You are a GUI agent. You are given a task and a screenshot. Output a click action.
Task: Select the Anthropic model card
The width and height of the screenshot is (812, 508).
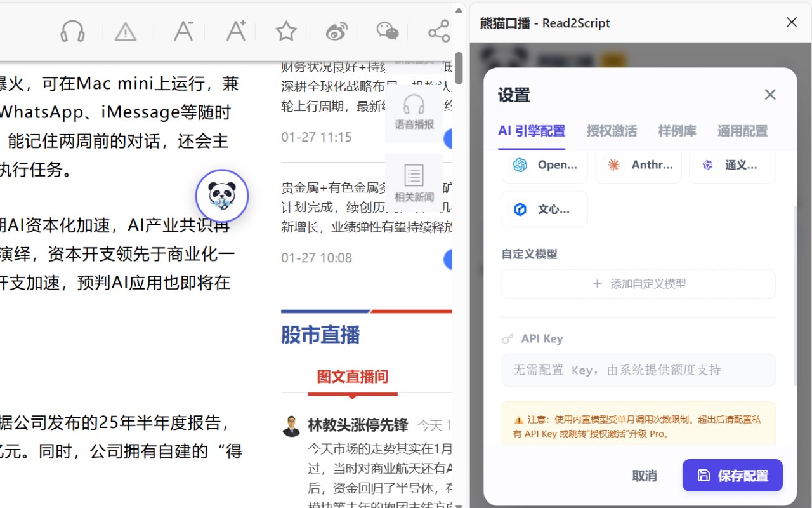[x=639, y=165]
